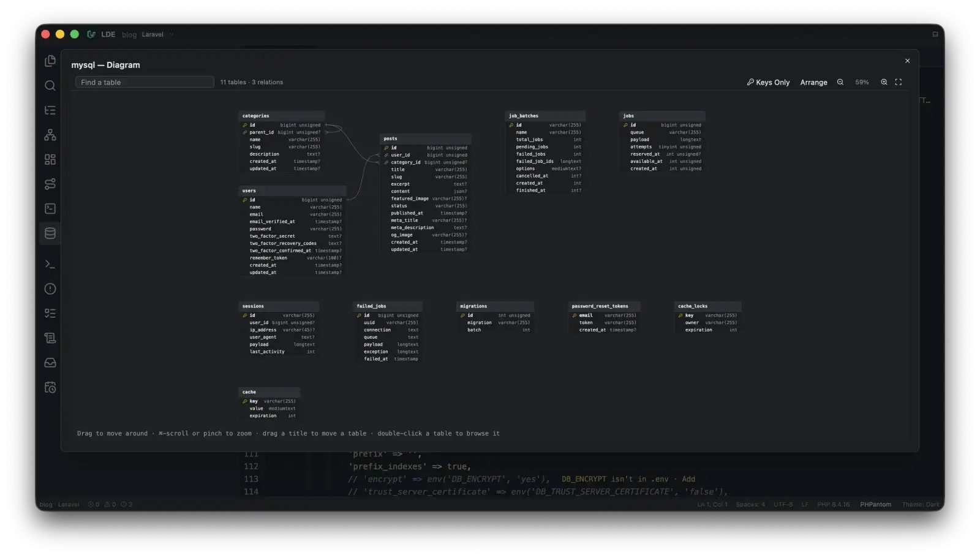Screen dimensions: 980x558
Task: Open the routes icon in the sidebar
Action: point(50,184)
